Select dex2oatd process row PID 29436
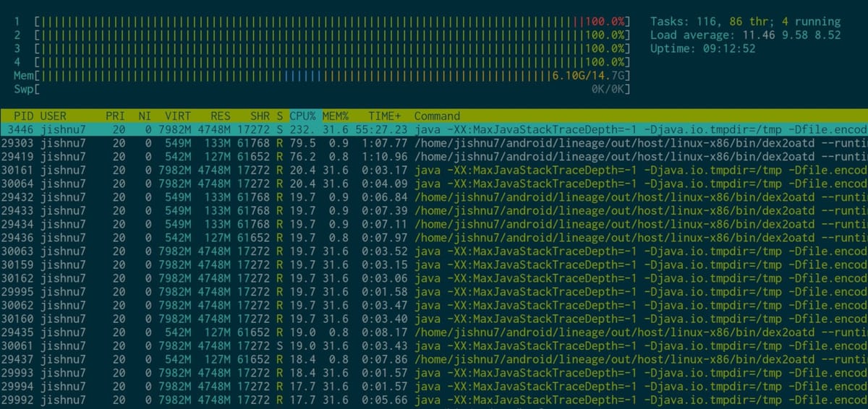The width and height of the screenshot is (868, 409). tap(434, 238)
